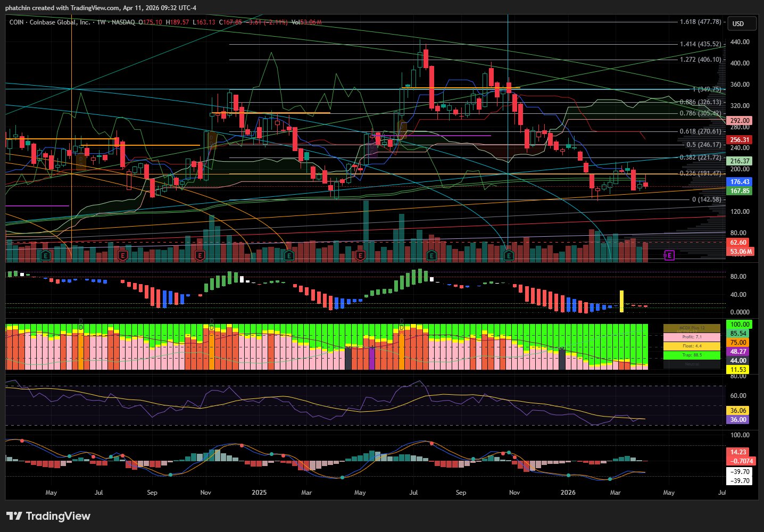Click the green 100.00 MCDX scale label

click(739, 325)
